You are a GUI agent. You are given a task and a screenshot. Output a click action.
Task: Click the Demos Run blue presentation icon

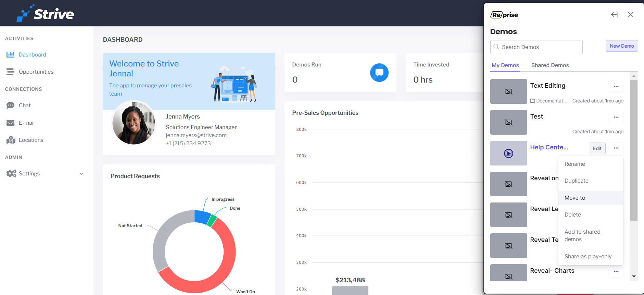(x=379, y=73)
